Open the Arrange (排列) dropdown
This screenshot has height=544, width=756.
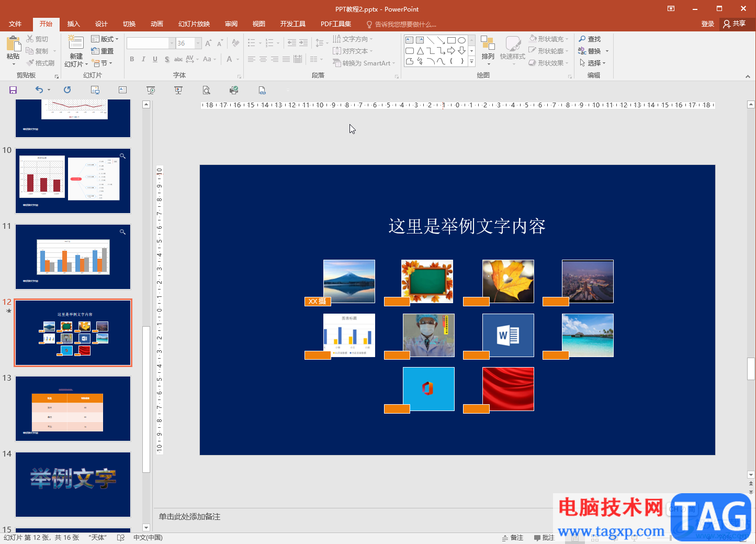pyautogui.click(x=488, y=51)
